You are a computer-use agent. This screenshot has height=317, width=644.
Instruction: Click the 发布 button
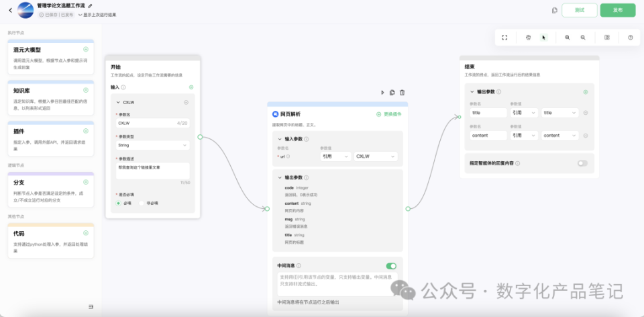coord(618,10)
